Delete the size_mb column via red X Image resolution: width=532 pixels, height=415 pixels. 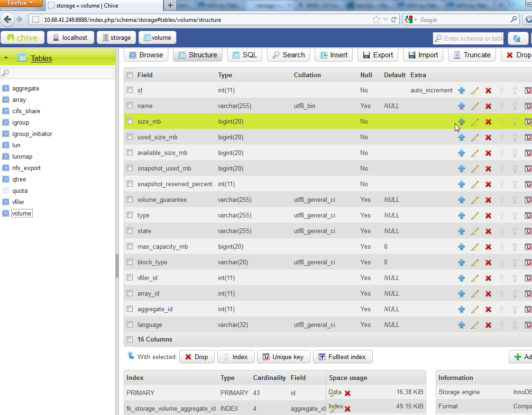click(x=488, y=121)
